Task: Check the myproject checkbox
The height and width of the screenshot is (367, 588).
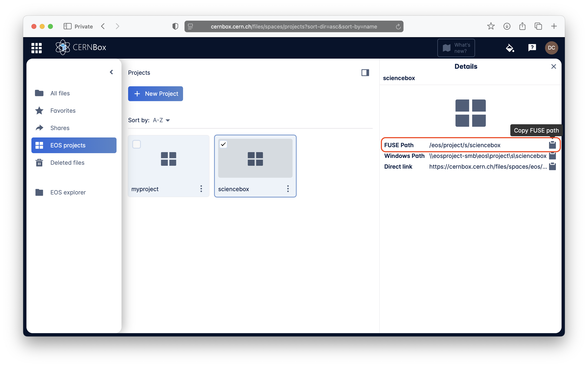Action: 137,144
